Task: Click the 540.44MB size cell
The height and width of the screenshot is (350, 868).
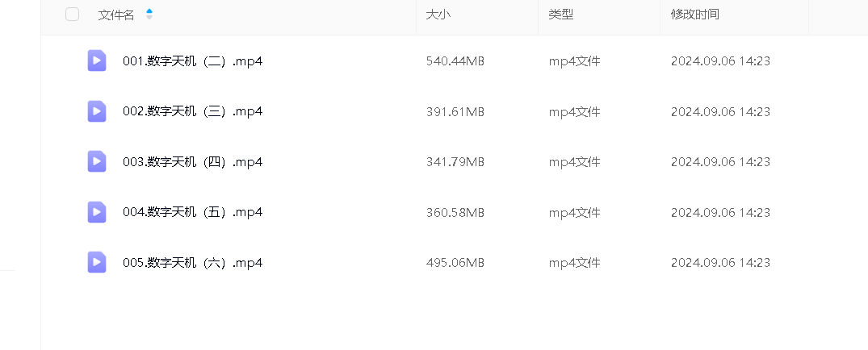Action: click(x=455, y=60)
